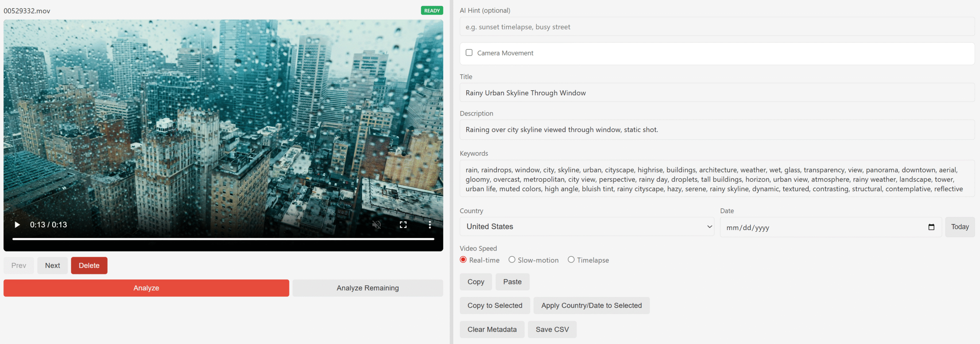This screenshot has width=980, height=344.
Task: Unmute the video audio
Action: (x=376, y=225)
